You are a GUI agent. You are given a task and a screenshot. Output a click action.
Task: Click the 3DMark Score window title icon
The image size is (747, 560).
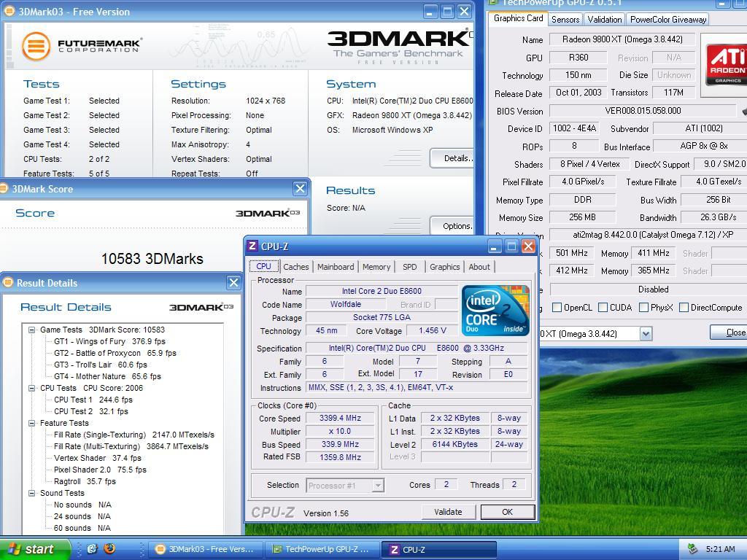[x=5, y=189]
